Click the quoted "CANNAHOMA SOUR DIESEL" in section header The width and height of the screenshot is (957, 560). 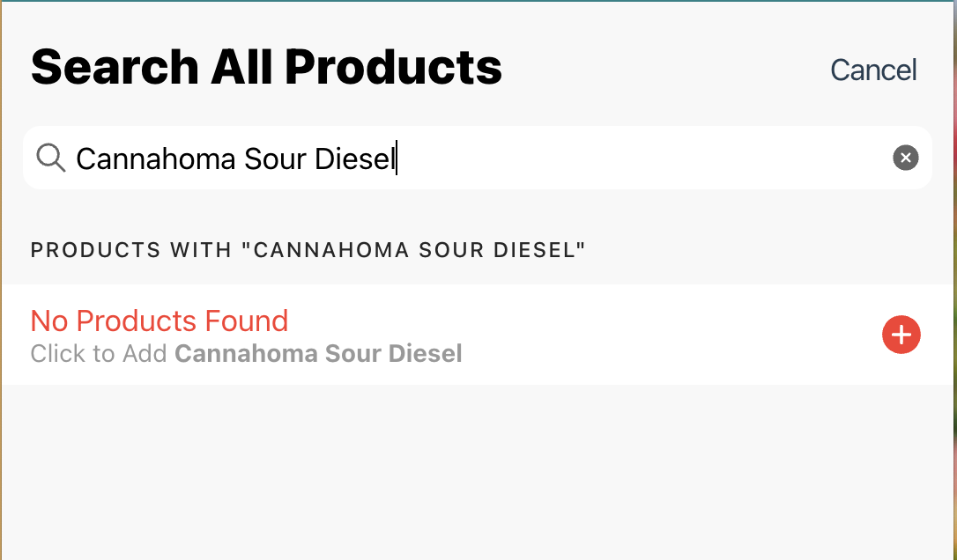pyautogui.click(x=414, y=251)
